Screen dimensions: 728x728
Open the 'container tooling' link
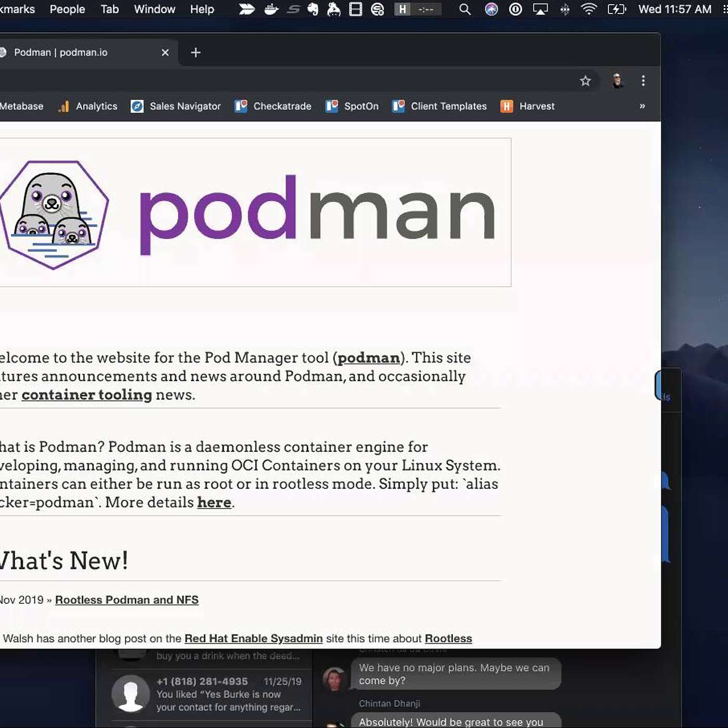(86, 395)
